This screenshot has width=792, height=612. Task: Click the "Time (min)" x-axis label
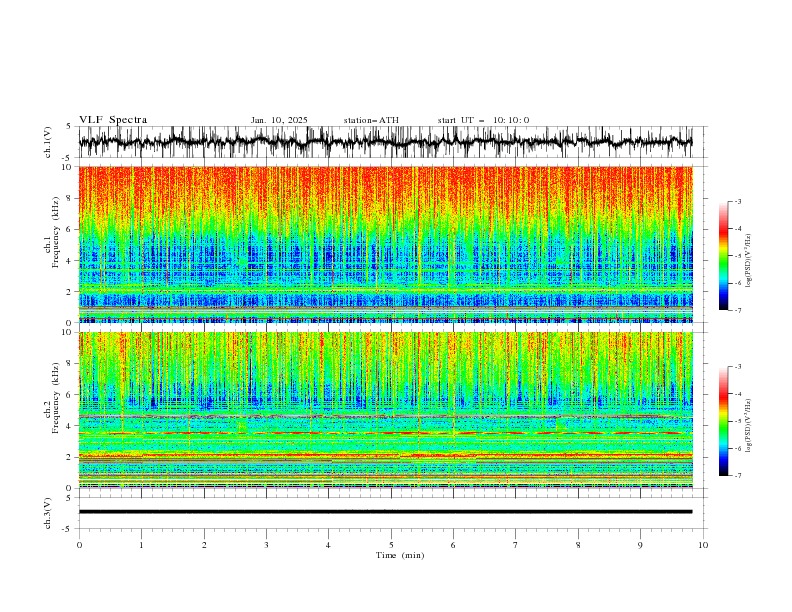tap(400, 555)
